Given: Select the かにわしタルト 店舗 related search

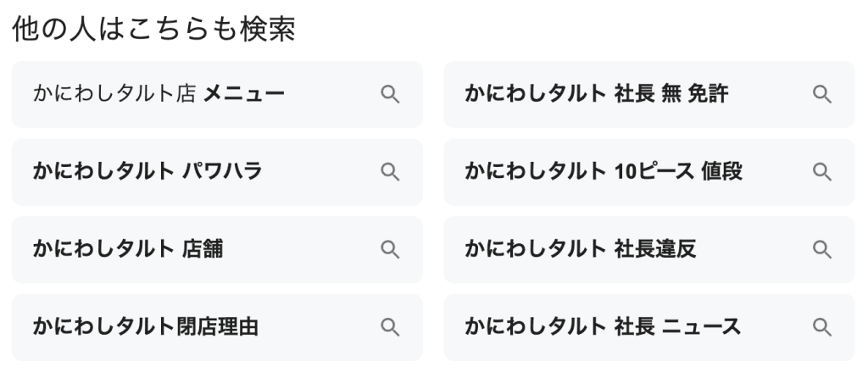Looking at the screenshot, I should (x=127, y=249).
